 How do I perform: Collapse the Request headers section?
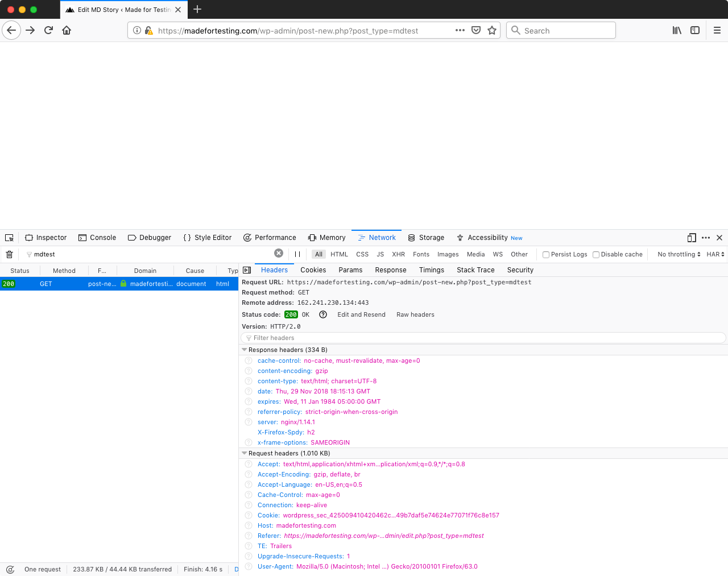pyautogui.click(x=245, y=453)
